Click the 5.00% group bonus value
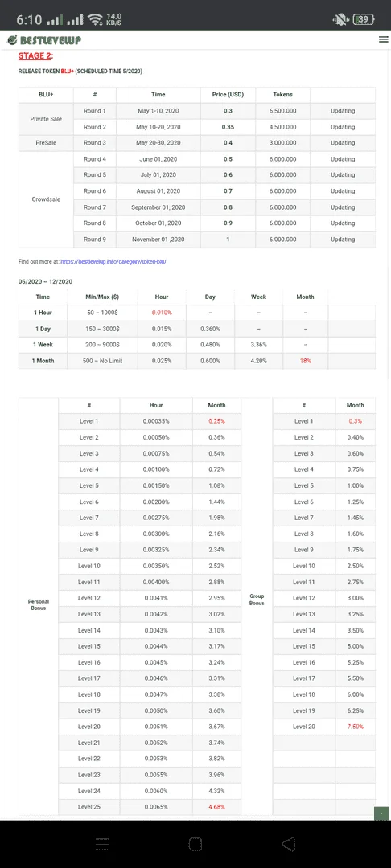The height and width of the screenshot is (868, 391). 355,646
